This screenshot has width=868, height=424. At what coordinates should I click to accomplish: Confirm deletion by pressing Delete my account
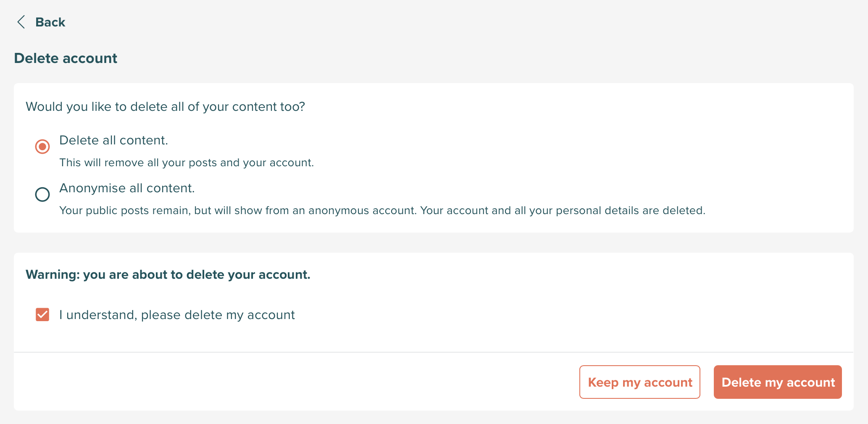[777, 382]
